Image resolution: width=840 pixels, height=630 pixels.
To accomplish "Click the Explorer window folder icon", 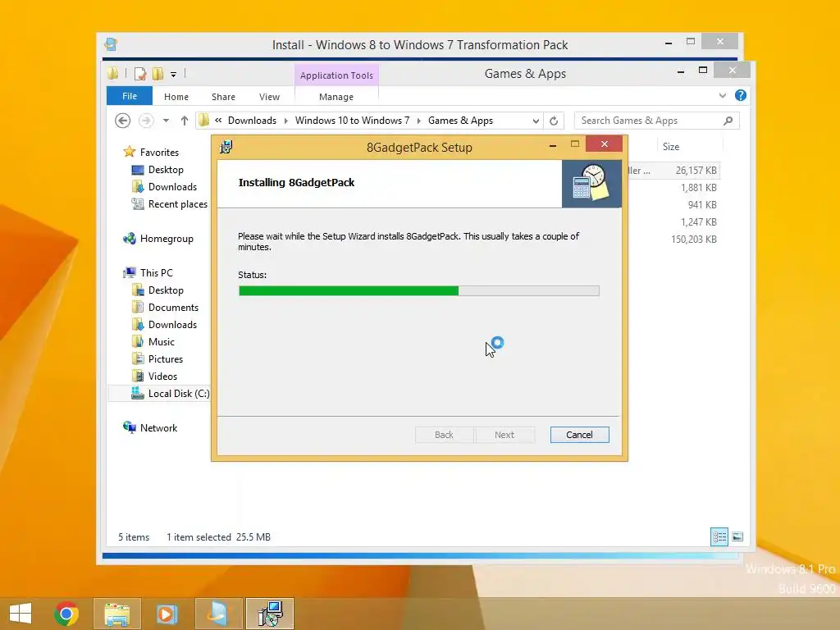I will pos(113,73).
